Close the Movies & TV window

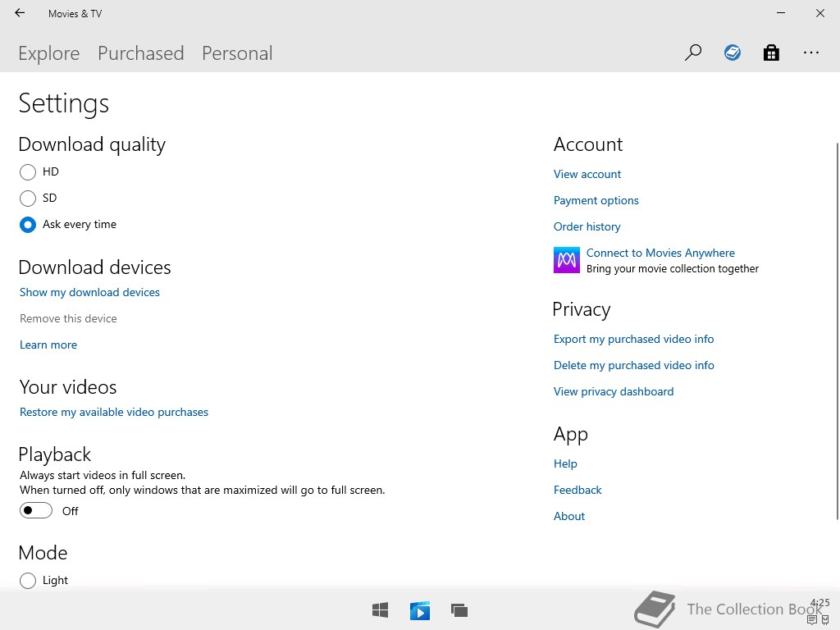tap(819, 13)
